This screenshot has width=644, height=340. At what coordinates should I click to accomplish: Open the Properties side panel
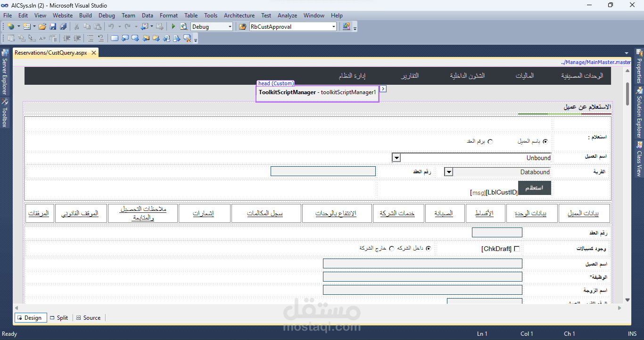tap(639, 66)
